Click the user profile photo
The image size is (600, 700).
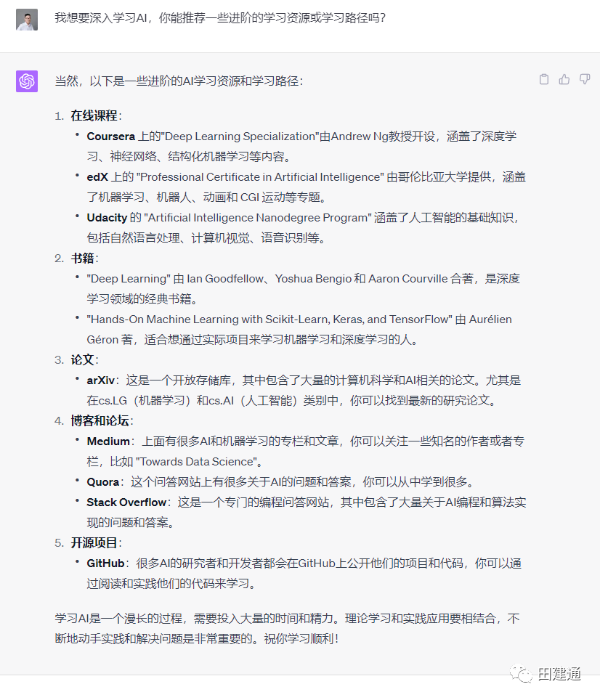[x=27, y=20]
